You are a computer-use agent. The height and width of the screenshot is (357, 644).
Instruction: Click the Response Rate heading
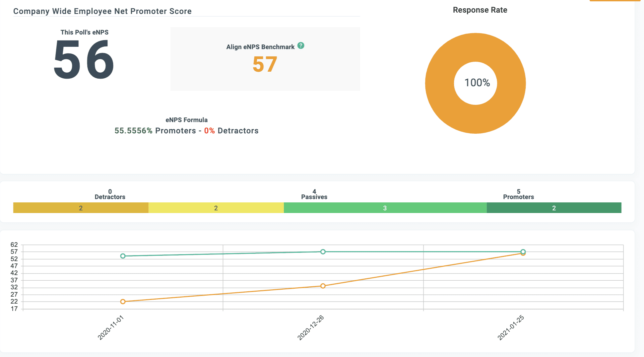pos(480,10)
